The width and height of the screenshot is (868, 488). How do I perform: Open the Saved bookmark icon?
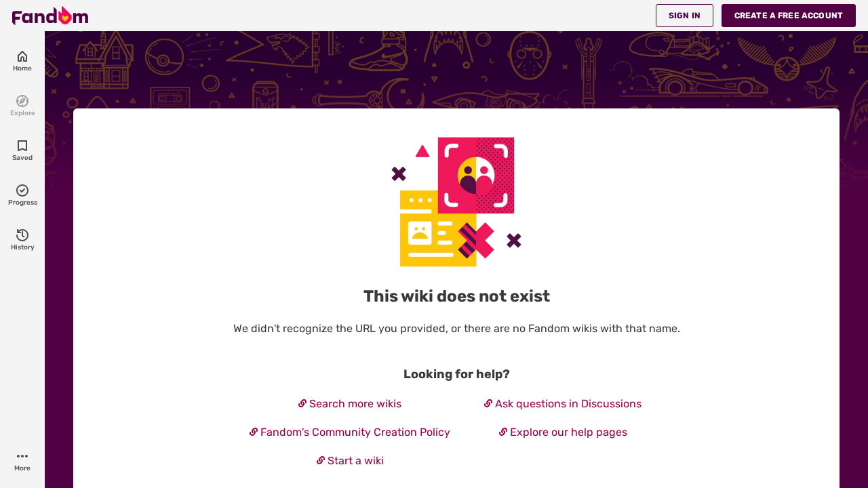click(x=22, y=146)
